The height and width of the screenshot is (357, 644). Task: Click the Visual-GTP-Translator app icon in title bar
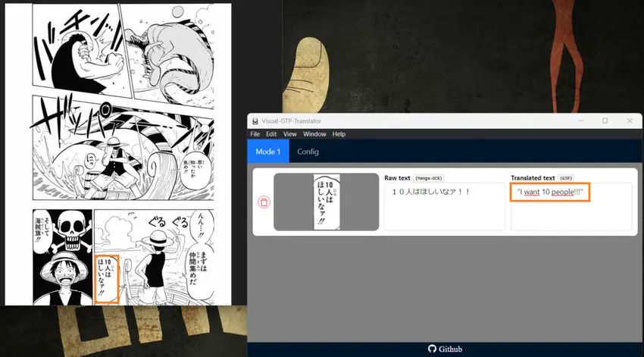point(255,121)
